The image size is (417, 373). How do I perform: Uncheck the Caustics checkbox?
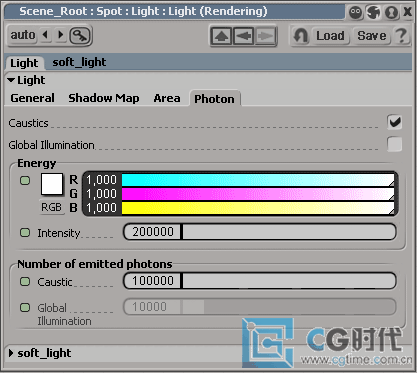point(395,122)
